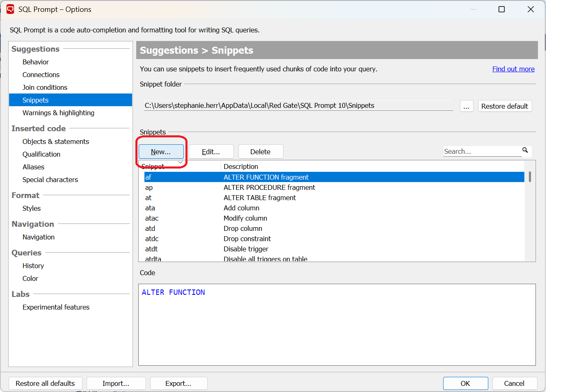Viewport: 565px width, 392px height.
Task: Select Experimental features under Labs
Action: [x=56, y=307]
